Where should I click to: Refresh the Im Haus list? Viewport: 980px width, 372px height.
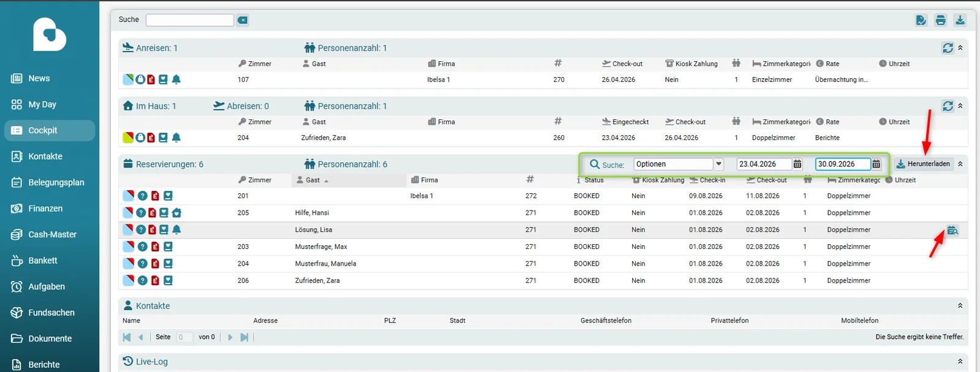(x=948, y=106)
